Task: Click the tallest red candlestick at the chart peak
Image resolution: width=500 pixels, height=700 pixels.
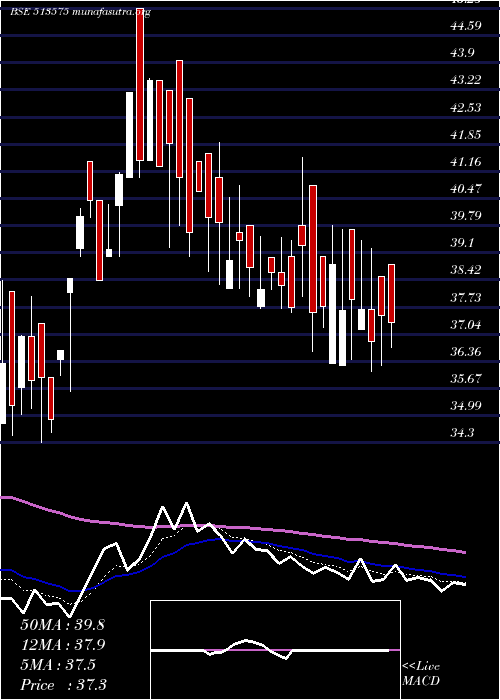Action: click(140, 85)
